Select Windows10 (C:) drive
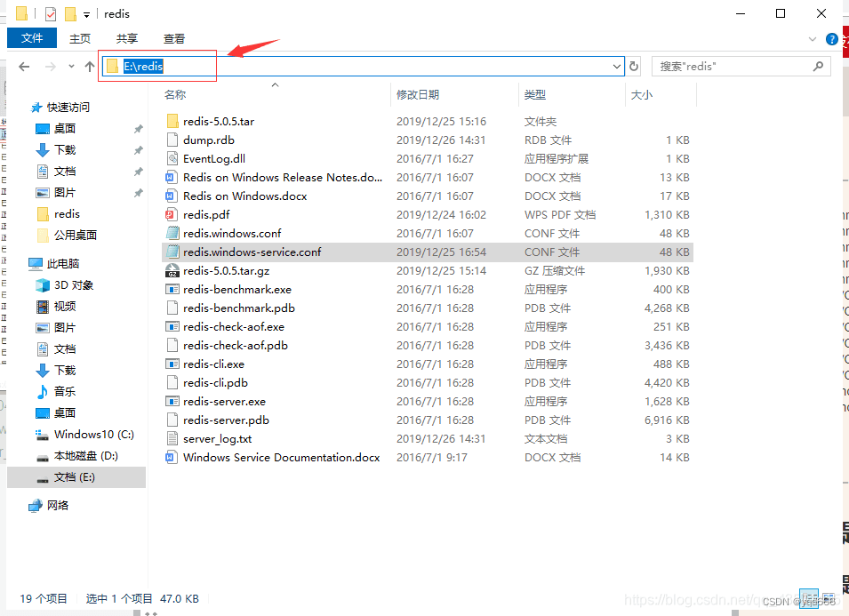 93,434
